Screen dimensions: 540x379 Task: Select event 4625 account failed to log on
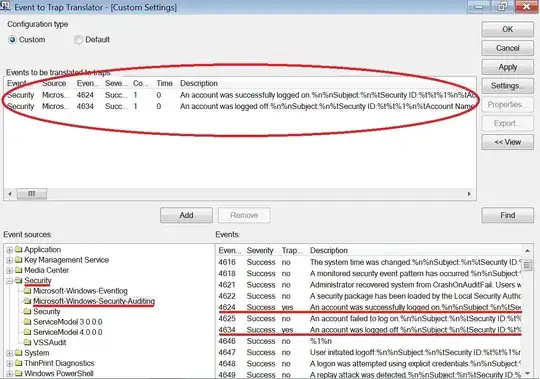369,319
